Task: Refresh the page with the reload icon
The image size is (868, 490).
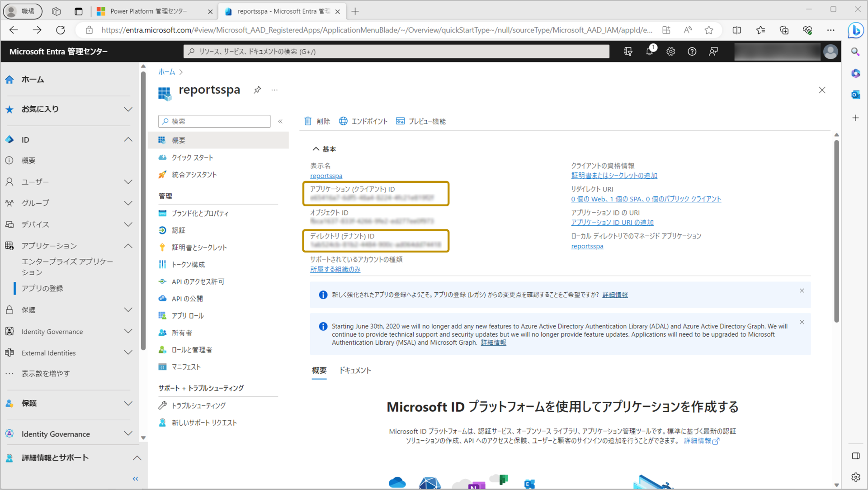Action: click(60, 30)
